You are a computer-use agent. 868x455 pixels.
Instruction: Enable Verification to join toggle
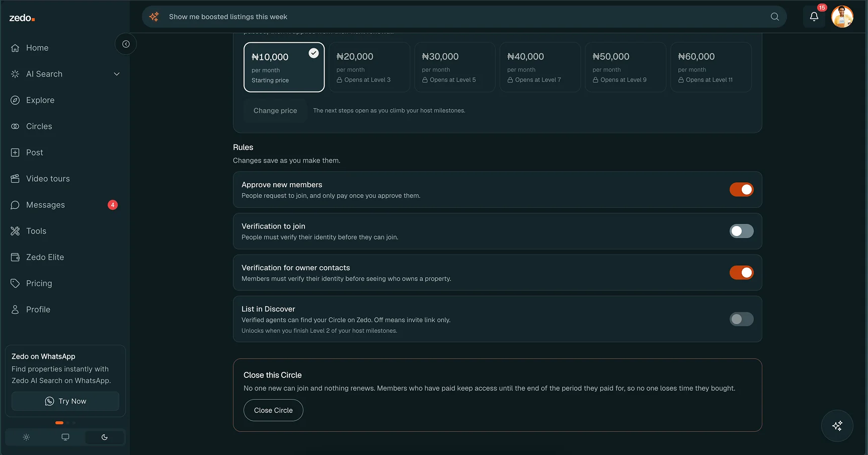pyautogui.click(x=741, y=231)
